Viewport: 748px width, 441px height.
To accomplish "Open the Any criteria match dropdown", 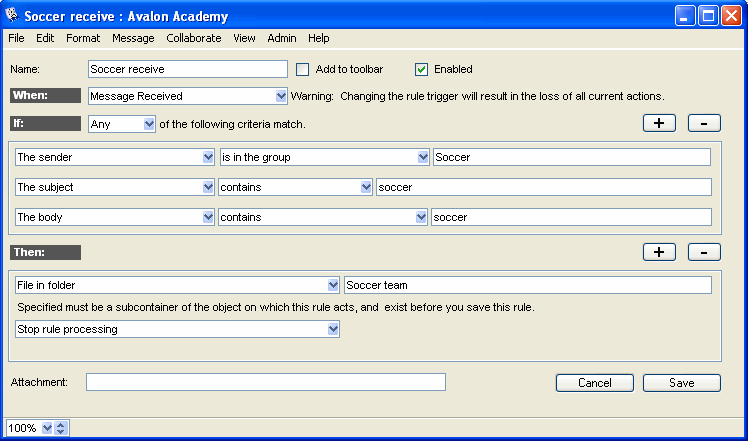I will 149,124.
